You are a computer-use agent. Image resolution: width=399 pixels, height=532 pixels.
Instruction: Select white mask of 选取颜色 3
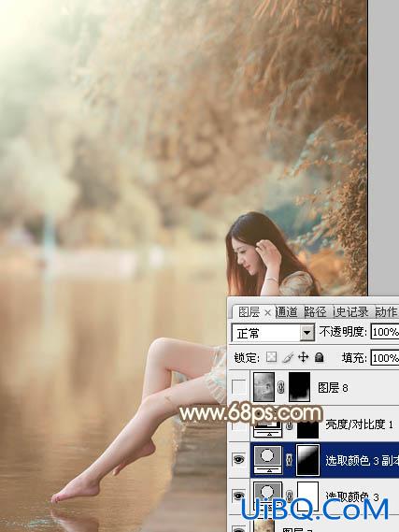pyautogui.click(x=308, y=496)
